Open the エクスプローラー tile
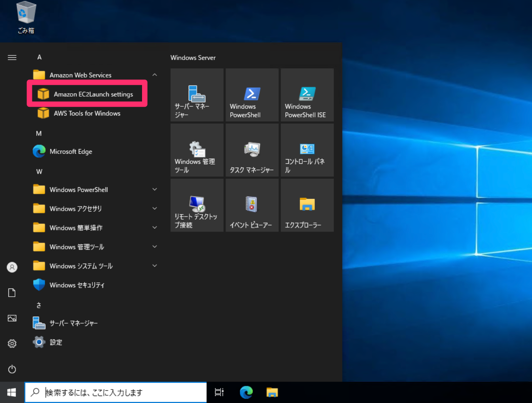The image size is (532, 403). pos(307,205)
